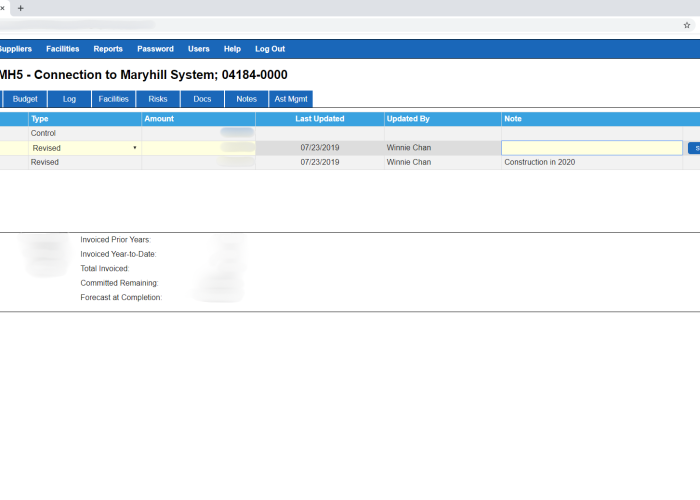Screen dimensions: 700x500
Task: Switch to the Facilities project tab
Action: point(113,99)
